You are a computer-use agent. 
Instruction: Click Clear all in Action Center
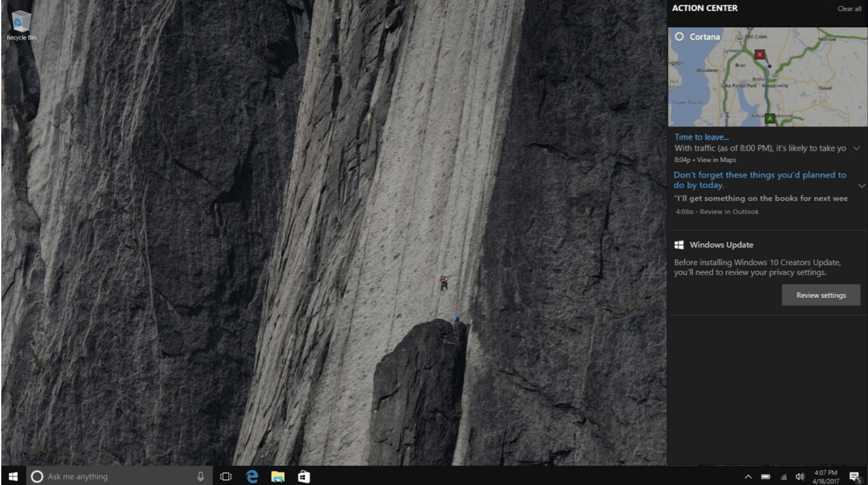click(x=849, y=9)
